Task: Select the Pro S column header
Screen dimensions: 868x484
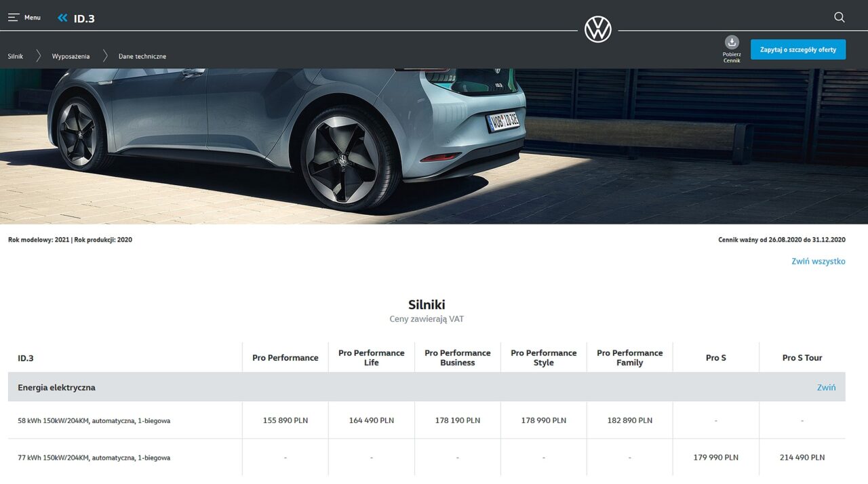Action: pos(716,358)
